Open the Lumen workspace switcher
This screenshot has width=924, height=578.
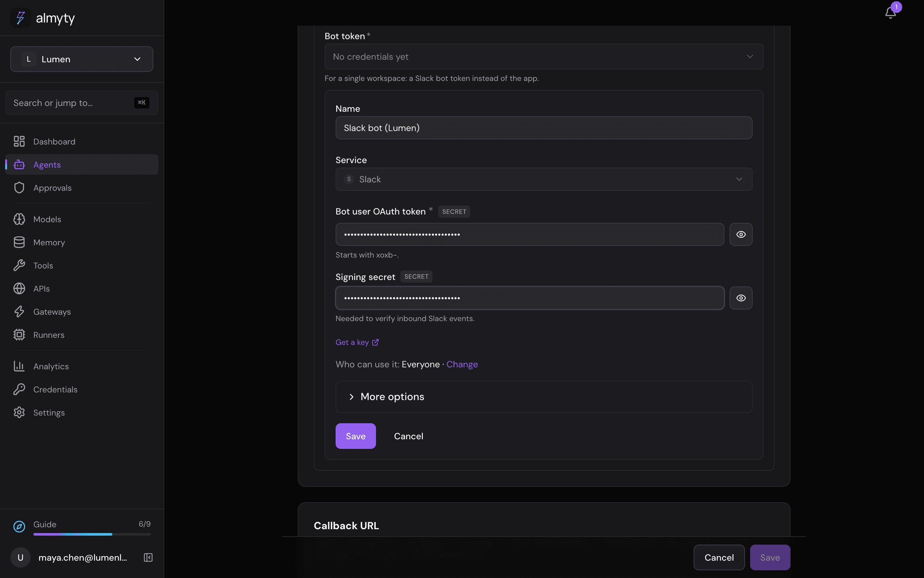pos(82,59)
